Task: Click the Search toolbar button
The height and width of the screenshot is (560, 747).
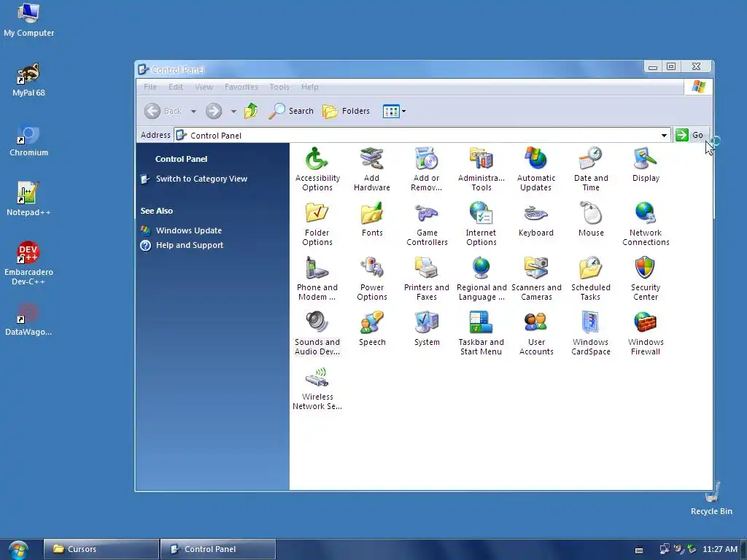Action: tap(291, 111)
